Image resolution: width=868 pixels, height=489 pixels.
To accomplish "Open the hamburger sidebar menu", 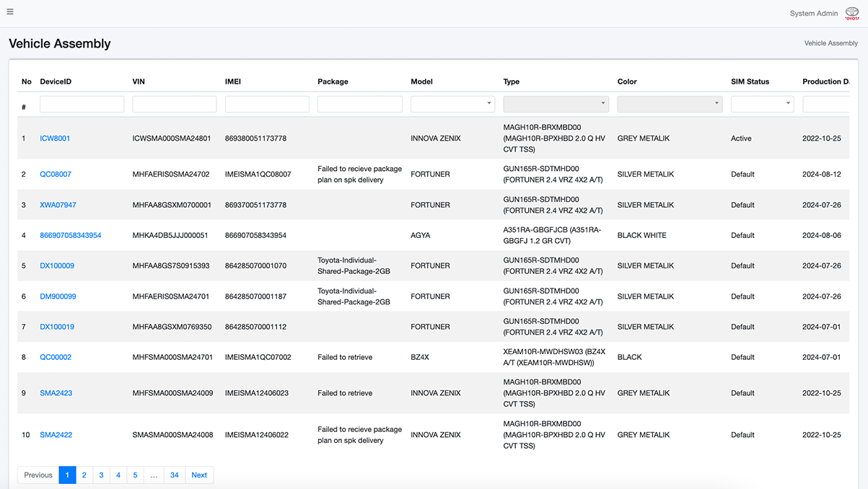I will [x=10, y=12].
